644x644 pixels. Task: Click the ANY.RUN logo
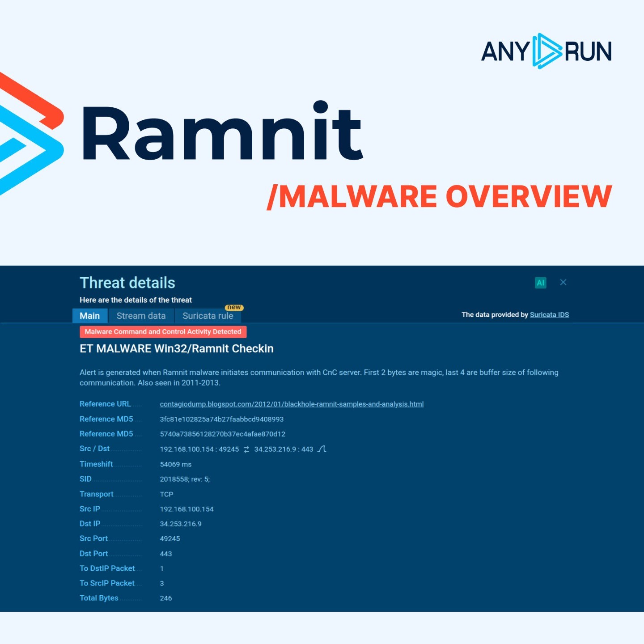[x=546, y=51]
